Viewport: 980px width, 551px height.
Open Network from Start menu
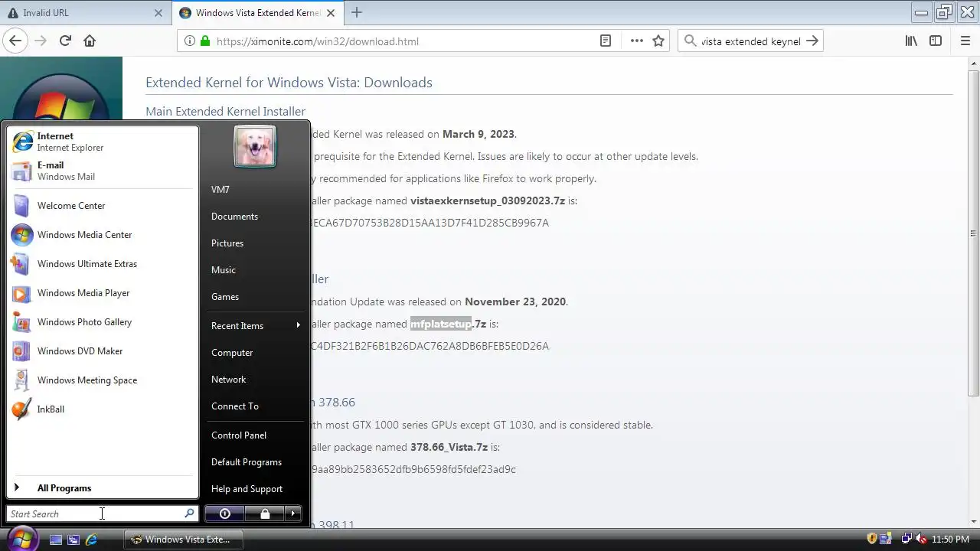tap(256, 380)
